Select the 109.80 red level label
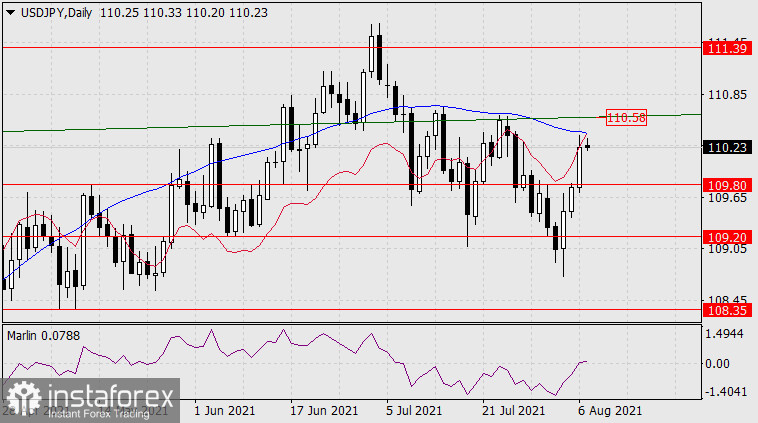Screen dimensions: 758x423 point(724,185)
